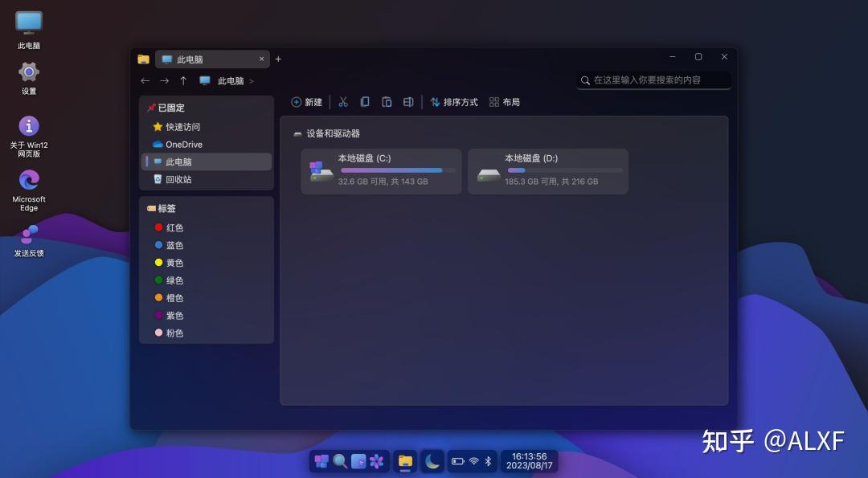Screen dimensions: 868x478
Task: Open the 发送反馈 desktop icon
Action: click(x=29, y=241)
